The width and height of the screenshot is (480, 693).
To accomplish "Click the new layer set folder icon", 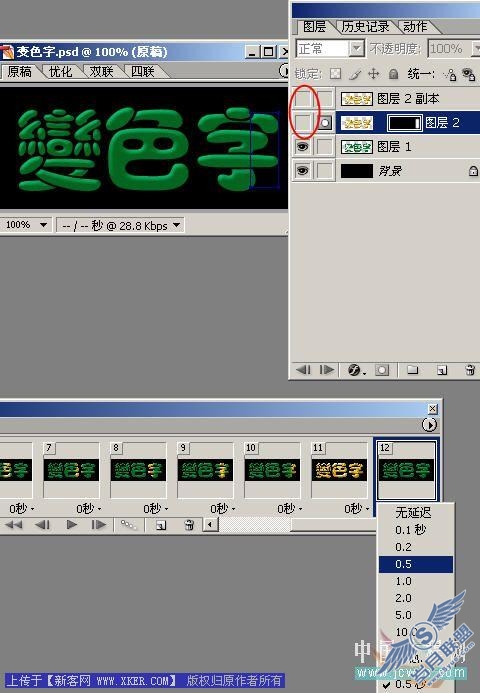I will [412, 369].
